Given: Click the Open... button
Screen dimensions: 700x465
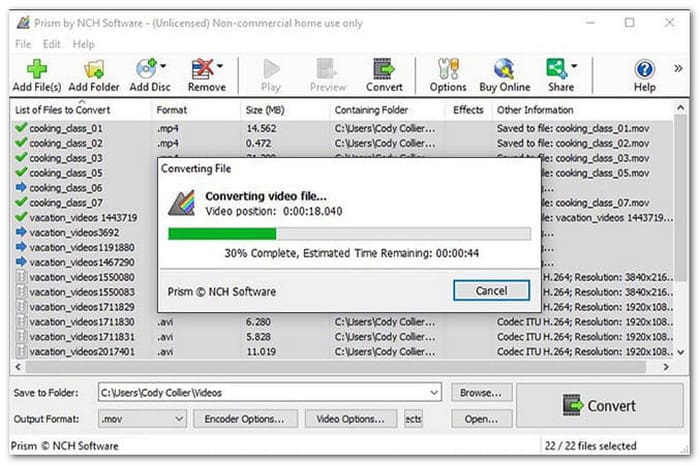Looking at the screenshot, I should coord(481,419).
